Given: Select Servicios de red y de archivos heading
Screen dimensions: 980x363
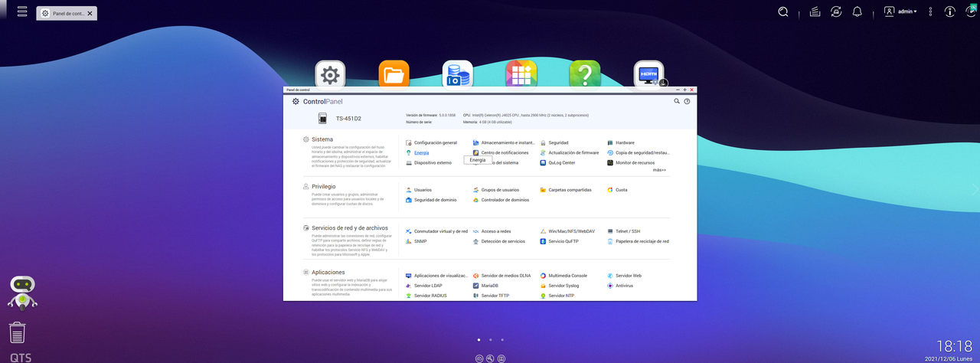Looking at the screenshot, I should (x=350, y=228).
